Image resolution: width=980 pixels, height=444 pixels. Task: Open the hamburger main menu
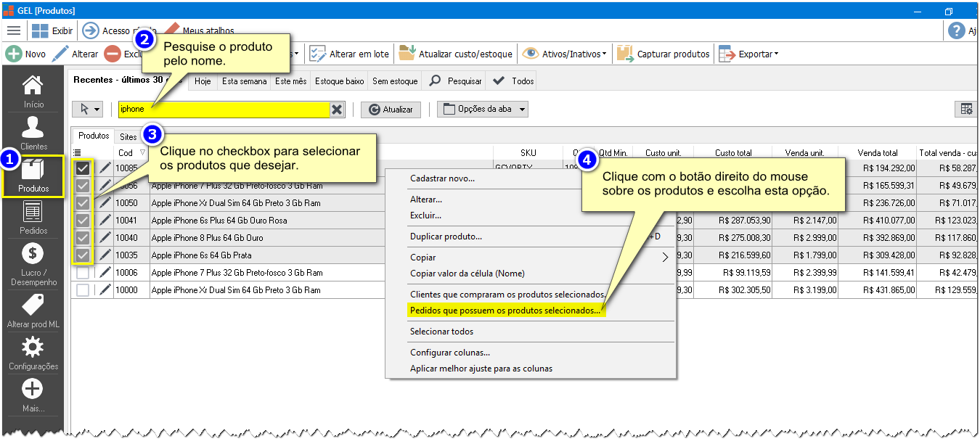pyautogui.click(x=14, y=30)
